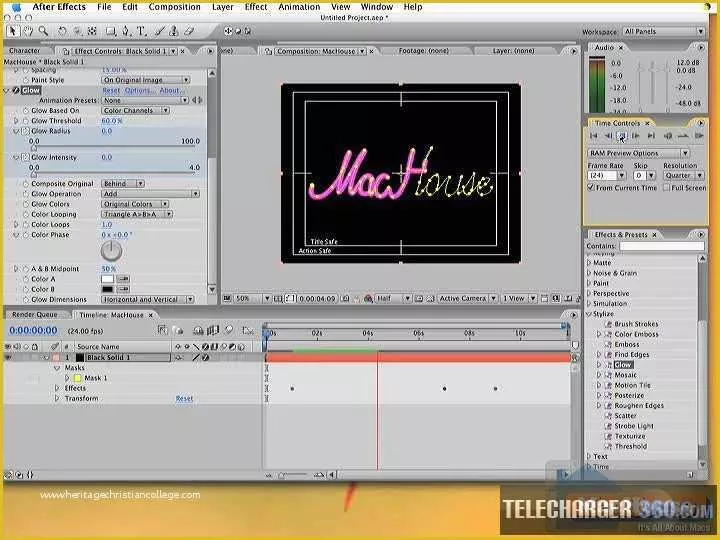This screenshot has height=540, width=720.
Task: Expand Mask 1 in timeline
Action: click(x=67, y=378)
